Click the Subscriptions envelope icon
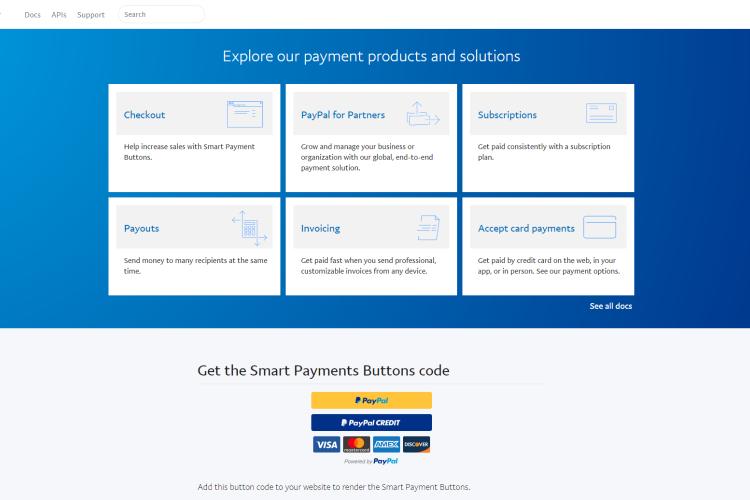The width and height of the screenshot is (750, 500). (601, 113)
